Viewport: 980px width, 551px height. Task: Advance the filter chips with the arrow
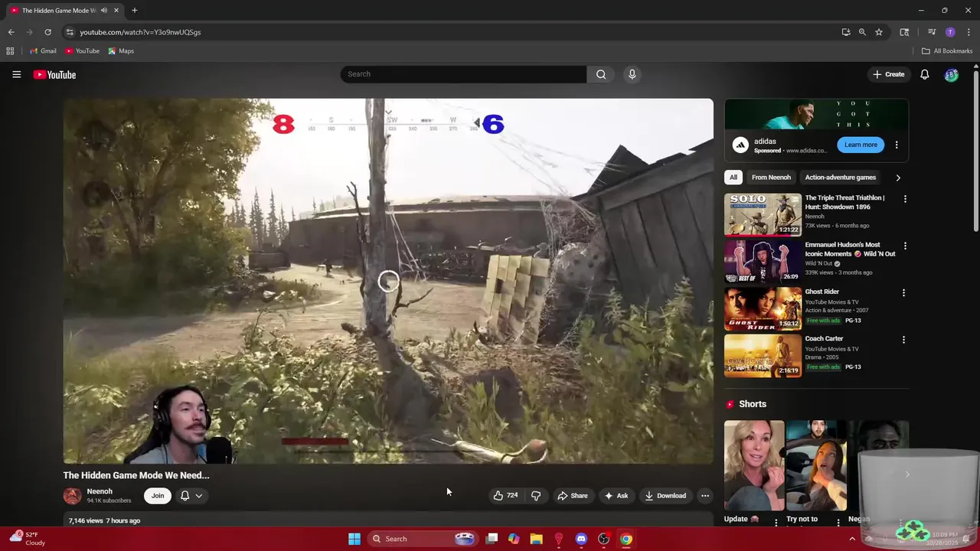pos(898,178)
